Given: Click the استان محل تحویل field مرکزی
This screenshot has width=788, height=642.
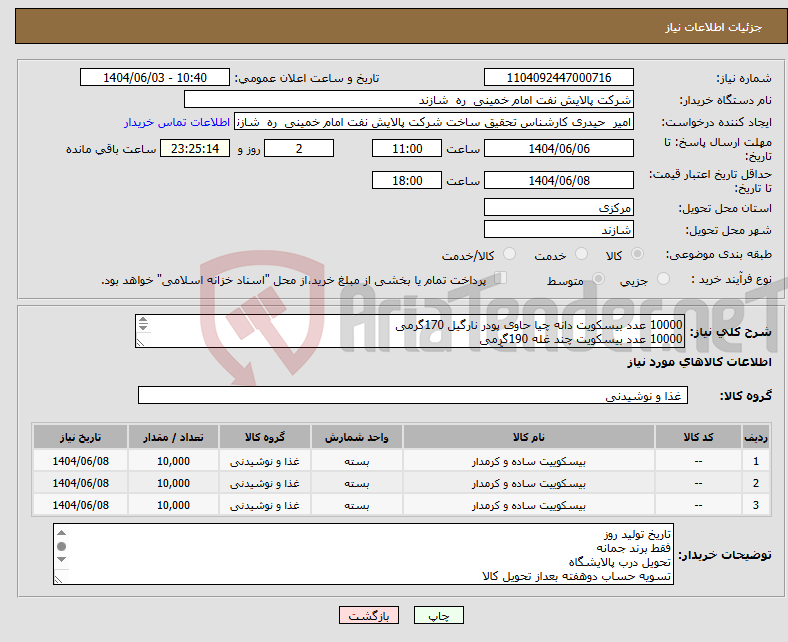Looking at the screenshot, I should (x=558, y=208).
